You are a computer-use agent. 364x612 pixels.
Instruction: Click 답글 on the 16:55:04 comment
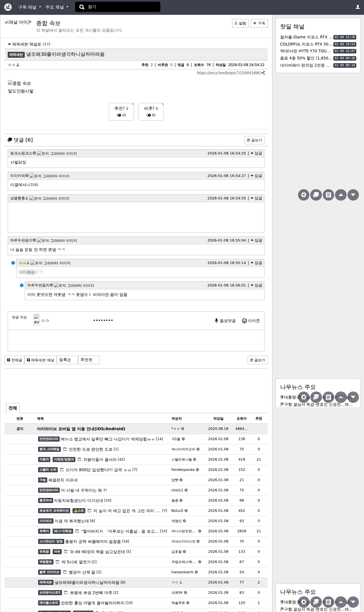click(257, 240)
